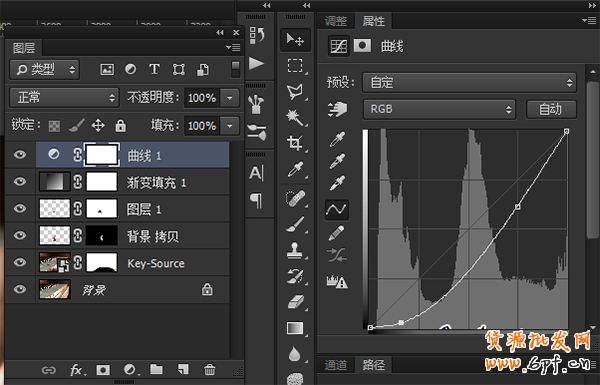
Task: Hide the 曲线 1 layer visibility
Action: [20, 155]
